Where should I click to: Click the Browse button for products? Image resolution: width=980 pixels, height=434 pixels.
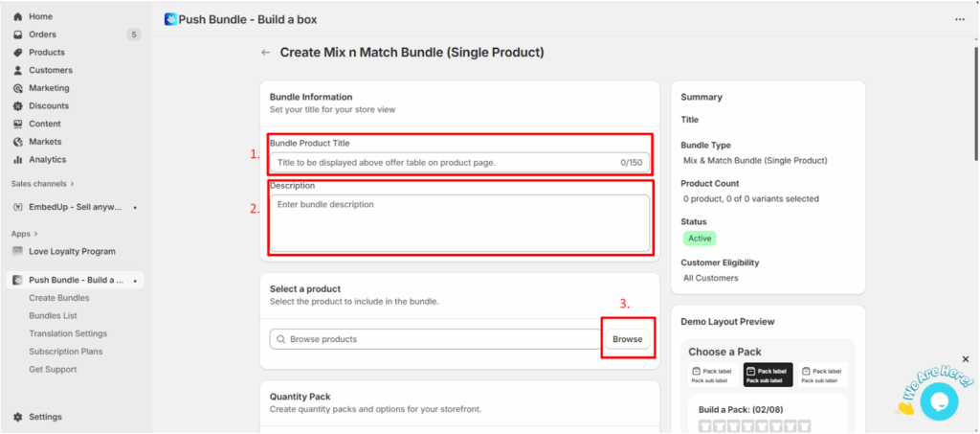pos(627,339)
